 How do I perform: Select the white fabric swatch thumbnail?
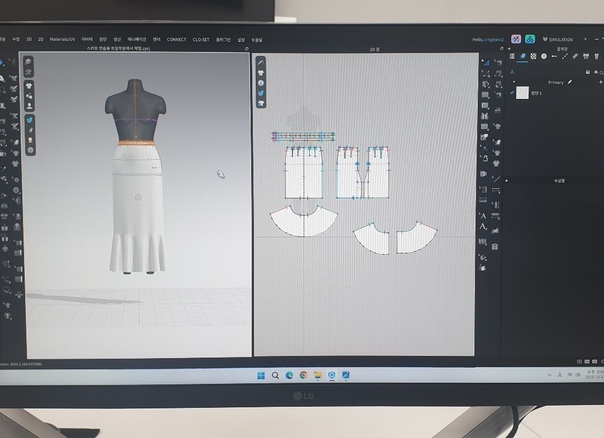(521, 93)
